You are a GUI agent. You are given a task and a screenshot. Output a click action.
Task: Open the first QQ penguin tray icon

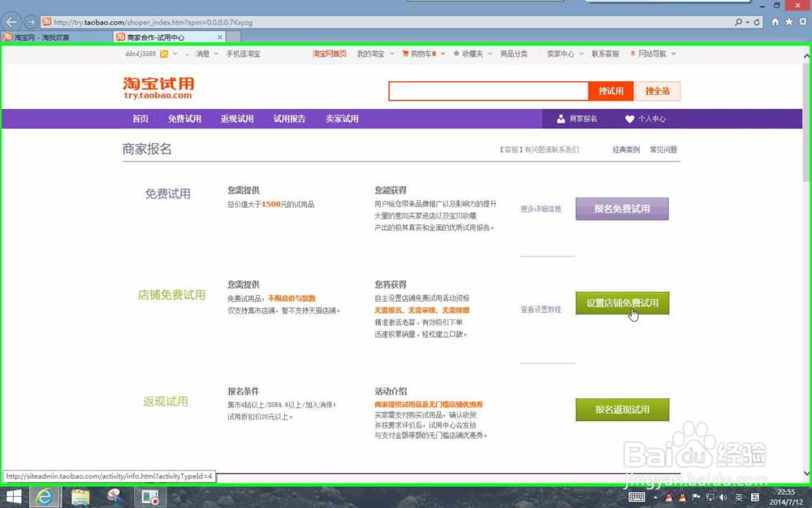point(668,497)
